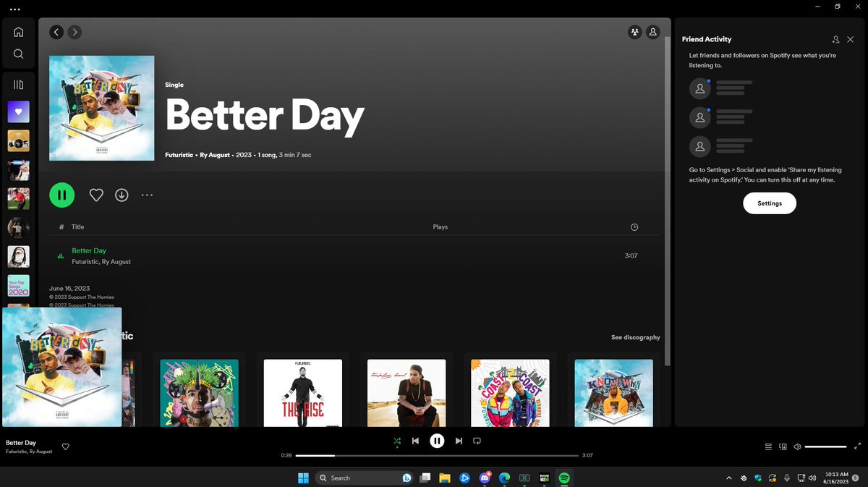This screenshot has height=487, width=868.
Task: Download the Better Day single
Action: click(122, 195)
